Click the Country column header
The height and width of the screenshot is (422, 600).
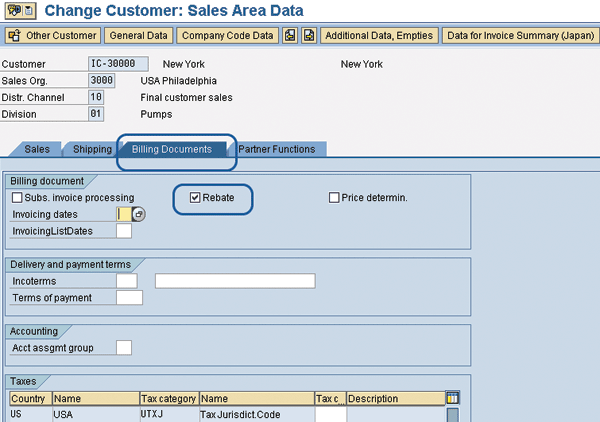click(31, 399)
